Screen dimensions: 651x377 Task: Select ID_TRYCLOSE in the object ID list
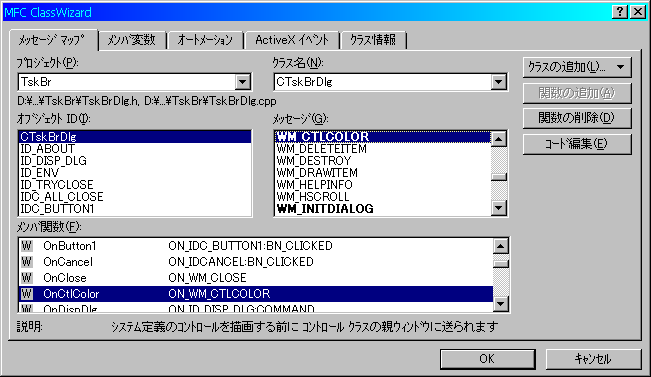(135, 185)
